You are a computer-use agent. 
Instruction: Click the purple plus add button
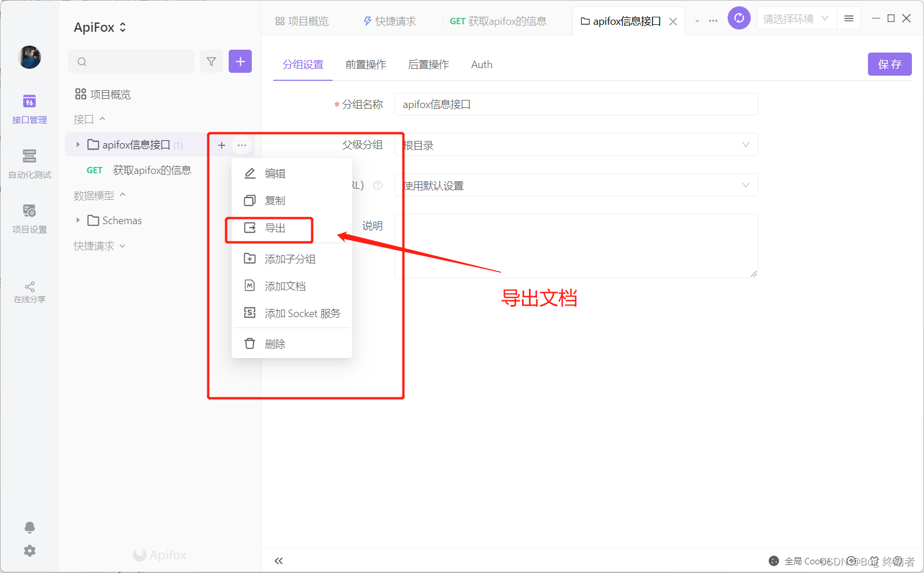(x=240, y=61)
